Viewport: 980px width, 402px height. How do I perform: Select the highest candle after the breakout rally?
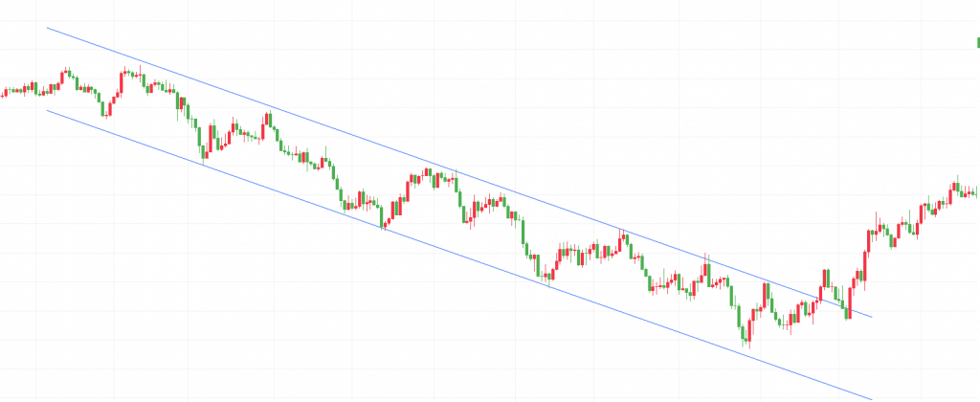[x=954, y=184]
